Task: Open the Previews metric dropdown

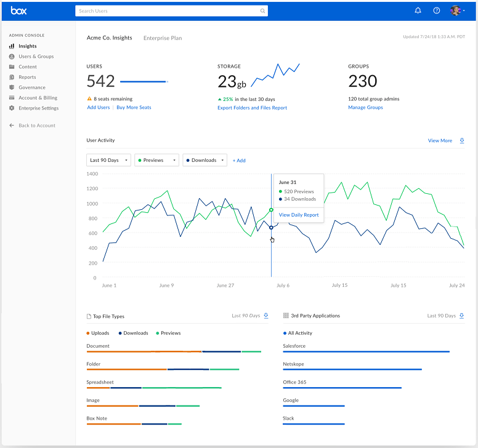Action: [156, 160]
